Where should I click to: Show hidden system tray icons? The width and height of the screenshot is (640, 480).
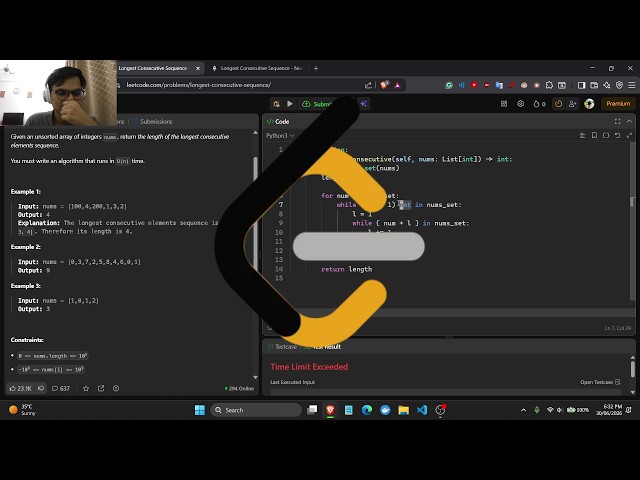point(523,410)
